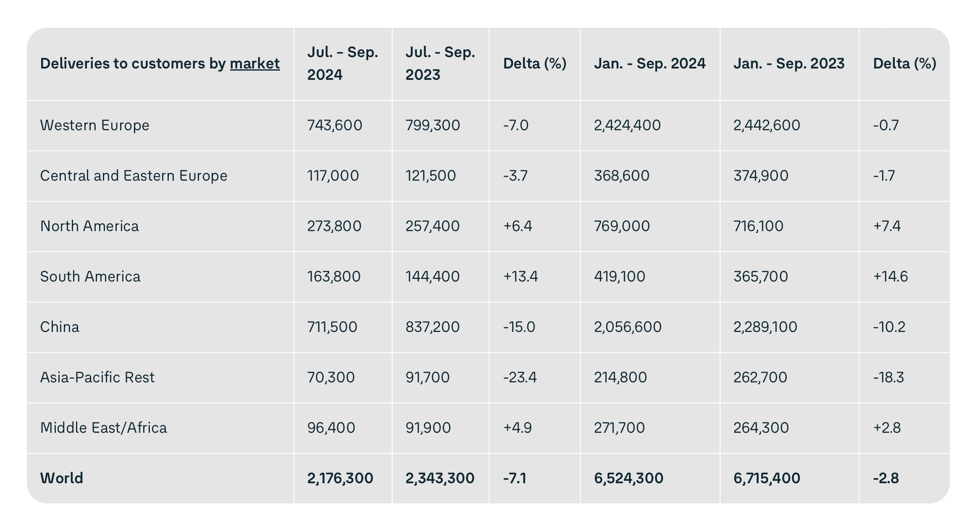This screenshot has width=980, height=516.
Task: Click the "Jul. – Sep. 2024" column header
Action: [342, 63]
